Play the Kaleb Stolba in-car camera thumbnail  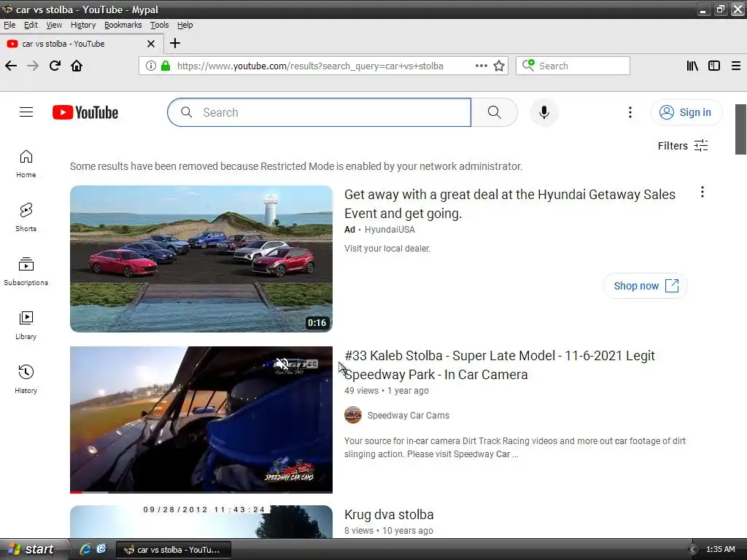(x=201, y=419)
